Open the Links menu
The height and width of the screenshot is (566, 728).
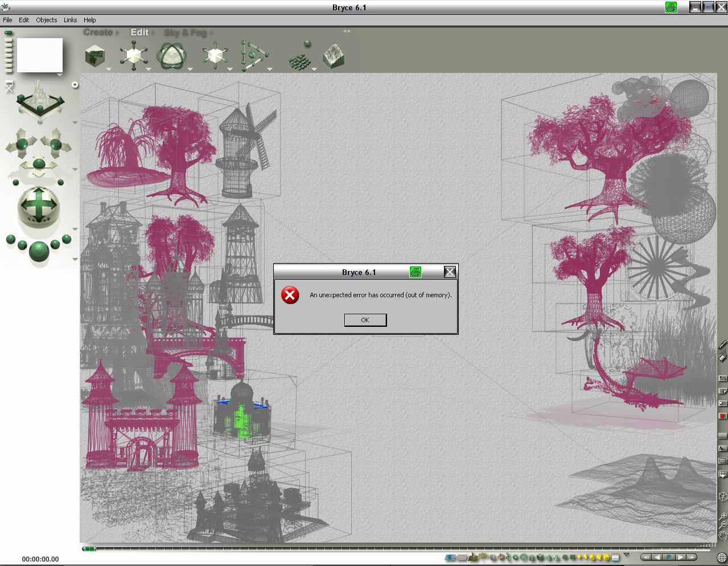click(x=70, y=19)
